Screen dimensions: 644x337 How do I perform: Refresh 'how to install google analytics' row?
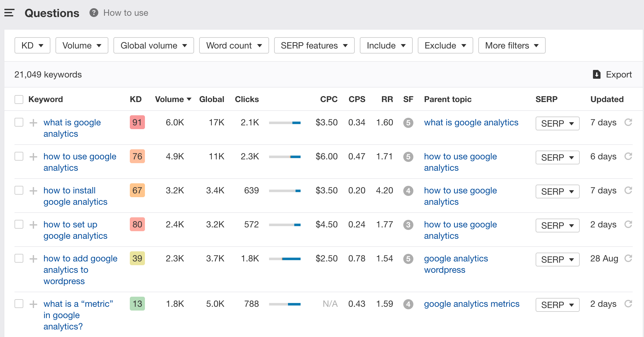click(628, 190)
